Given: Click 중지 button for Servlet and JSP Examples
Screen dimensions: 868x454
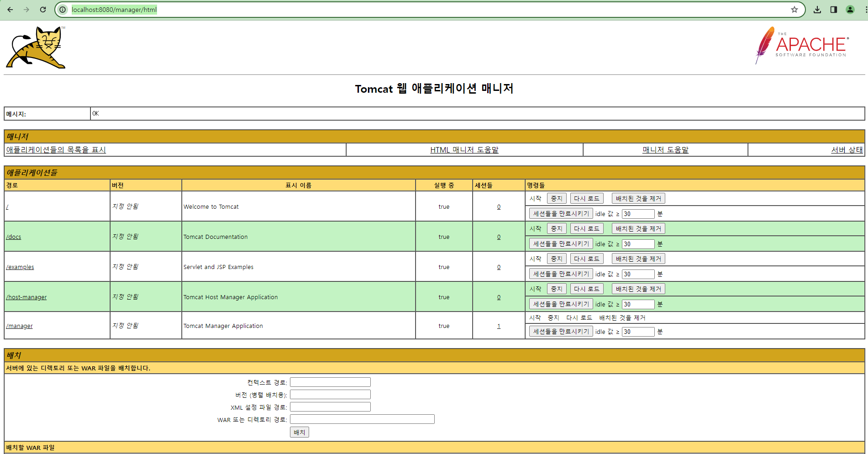Looking at the screenshot, I should [557, 259].
